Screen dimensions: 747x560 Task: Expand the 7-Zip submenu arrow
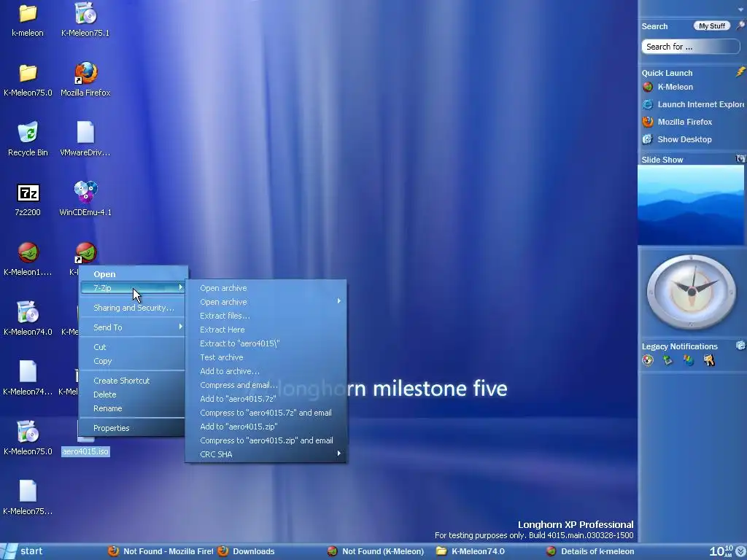[181, 287]
